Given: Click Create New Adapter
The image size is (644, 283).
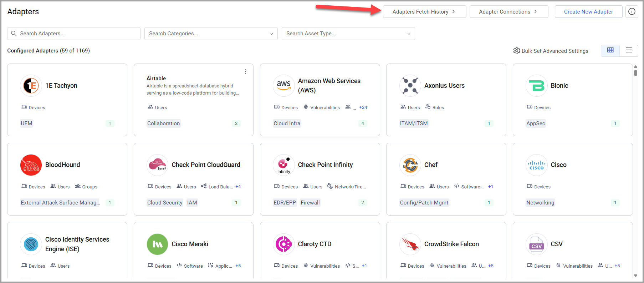Looking at the screenshot, I should point(588,11).
